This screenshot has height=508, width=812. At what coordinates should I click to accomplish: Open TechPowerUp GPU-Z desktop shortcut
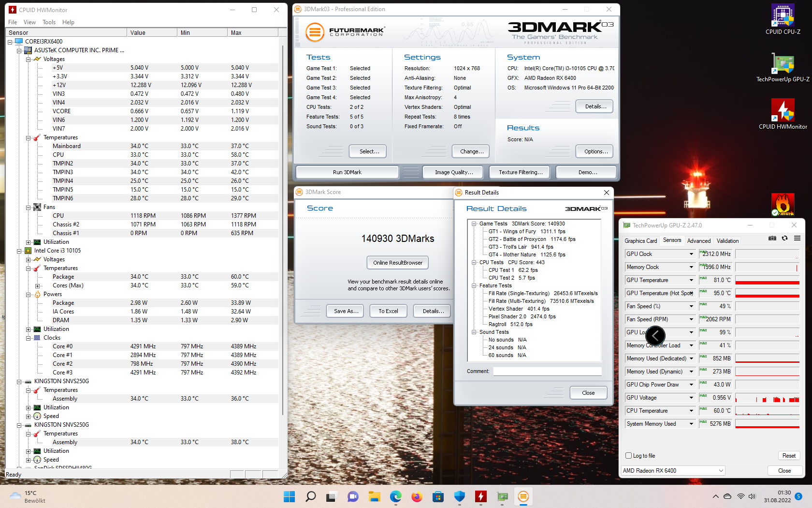[x=783, y=67]
